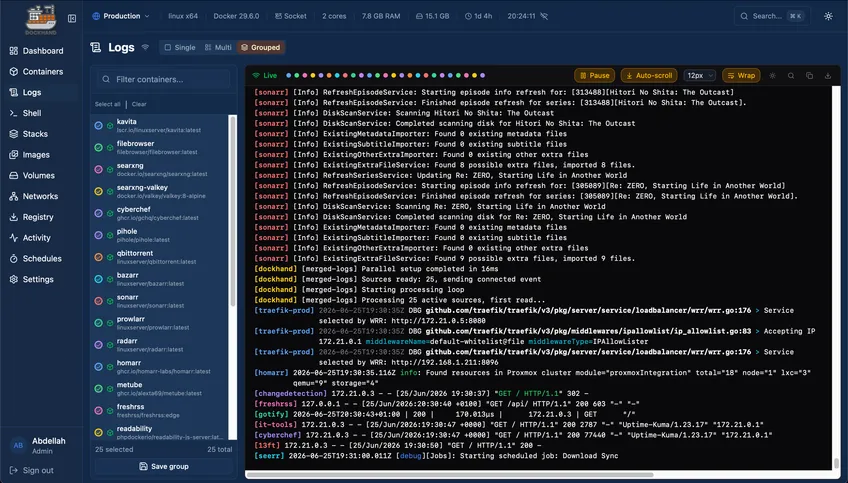Open Volumes from the sidebar
Screen dimensions: 848x483
(36, 176)
